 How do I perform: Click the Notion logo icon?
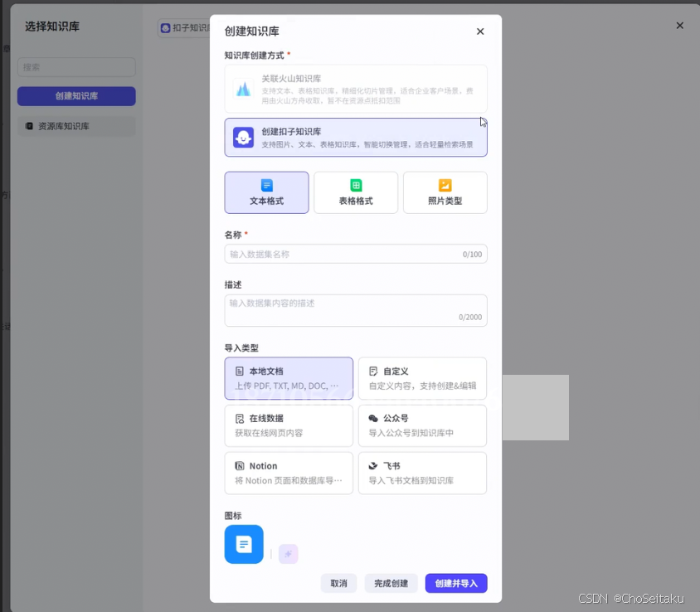(x=240, y=466)
